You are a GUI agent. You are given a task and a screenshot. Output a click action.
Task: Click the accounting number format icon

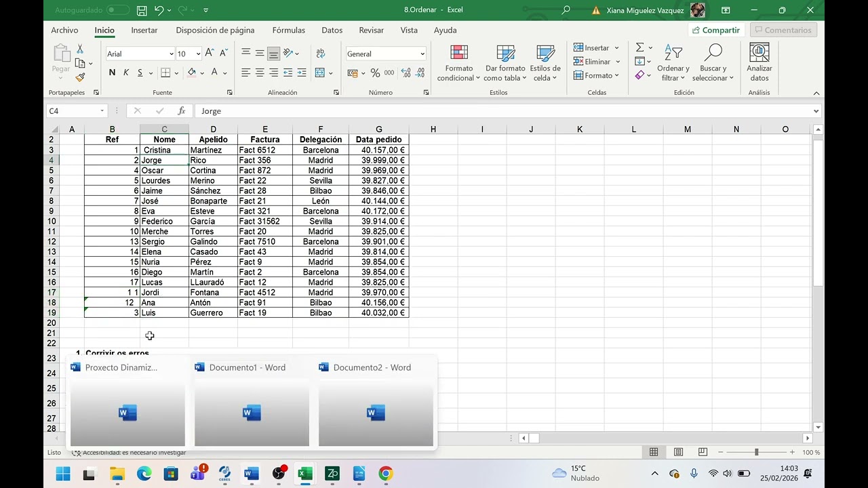click(353, 73)
